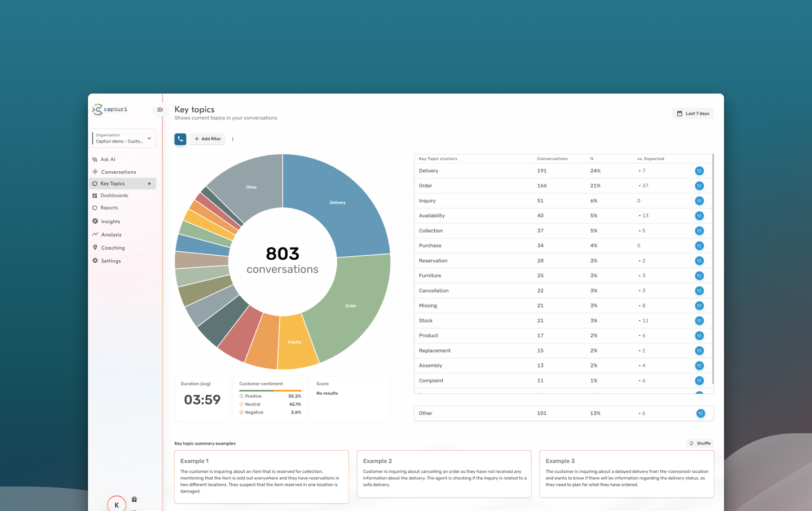Collapse the sidebar menu icon
The image size is (812, 511).
pyautogui.click(x=160, y=110)
